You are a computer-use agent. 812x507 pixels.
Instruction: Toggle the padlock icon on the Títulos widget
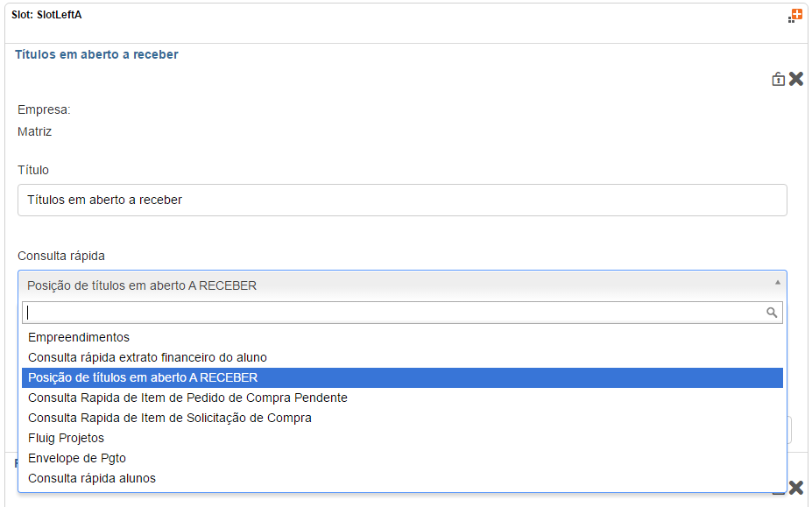click(778, 79)
